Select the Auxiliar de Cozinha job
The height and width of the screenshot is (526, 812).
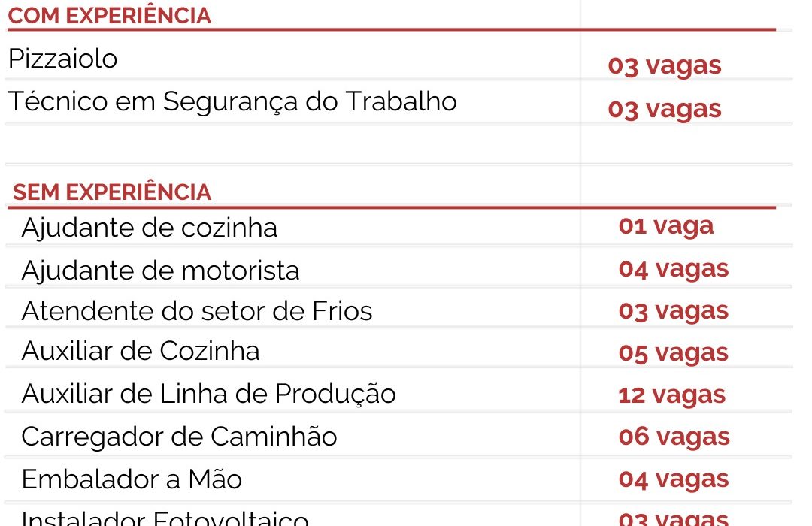141,352
